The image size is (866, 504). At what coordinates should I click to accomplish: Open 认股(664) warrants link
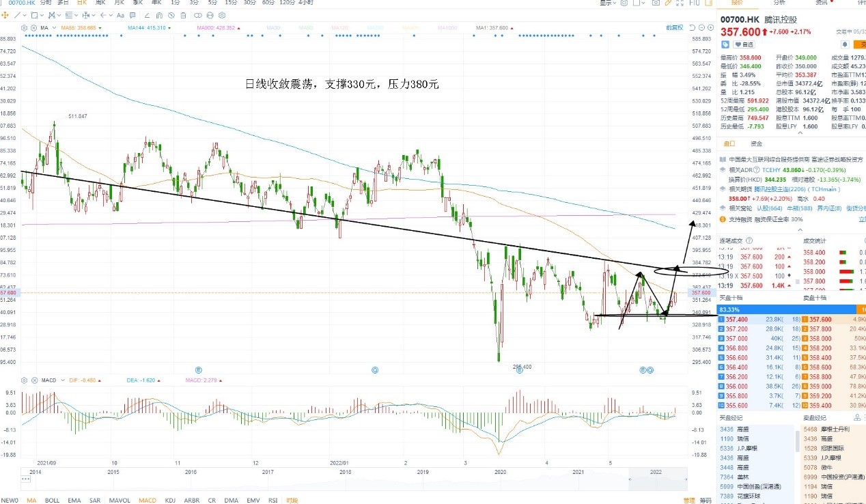[769, 208]
